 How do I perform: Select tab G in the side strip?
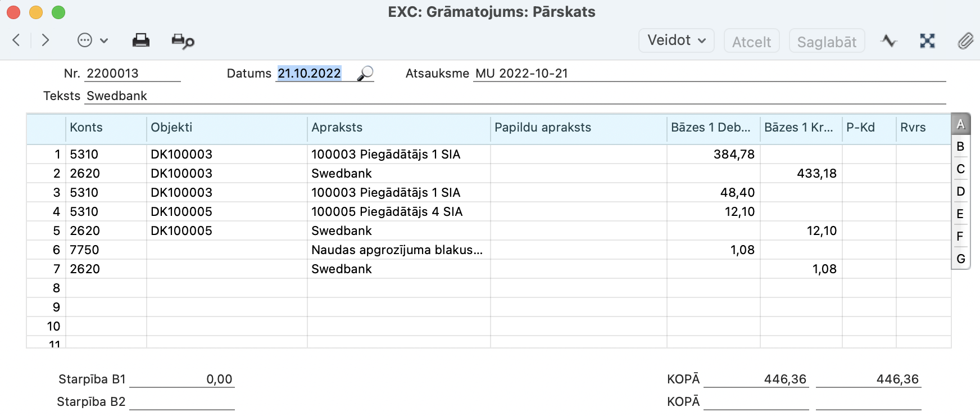point(960,259)
